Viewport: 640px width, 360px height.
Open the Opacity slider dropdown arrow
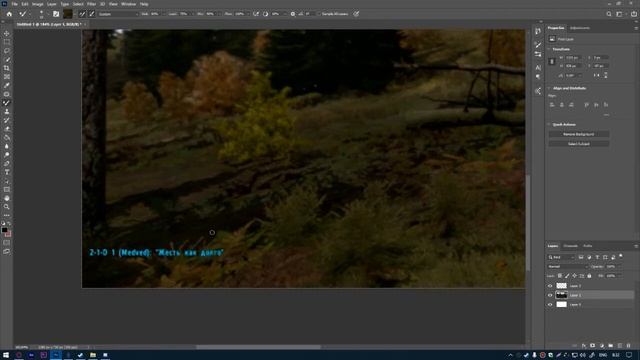[x=619, y=267]
